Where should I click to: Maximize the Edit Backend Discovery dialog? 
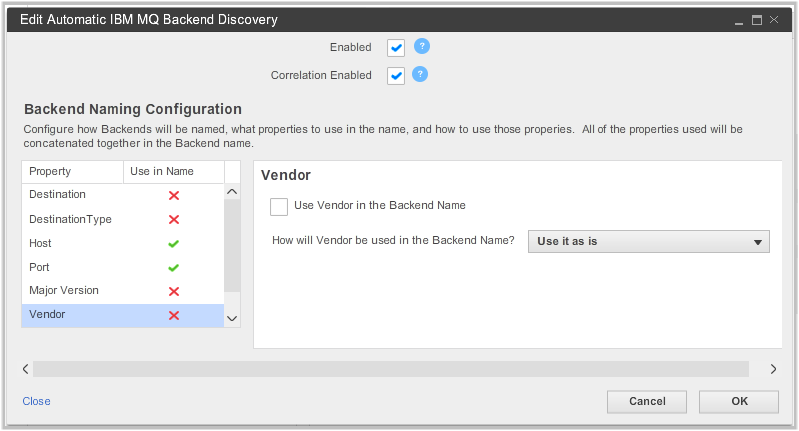click(757, 20)
